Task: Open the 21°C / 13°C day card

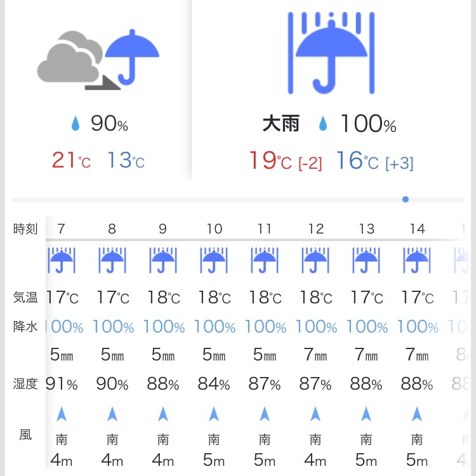Action: (x=98, y=91)
